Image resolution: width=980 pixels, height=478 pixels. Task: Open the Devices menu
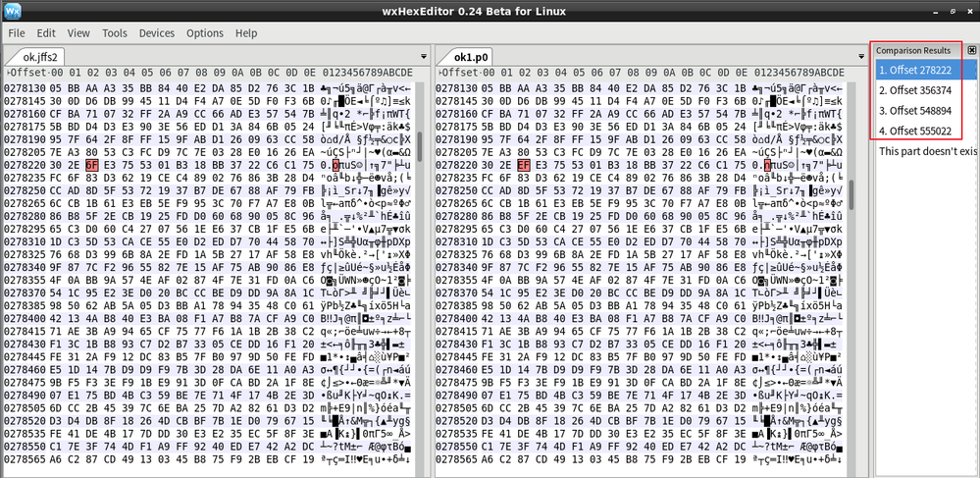(157, 33)
